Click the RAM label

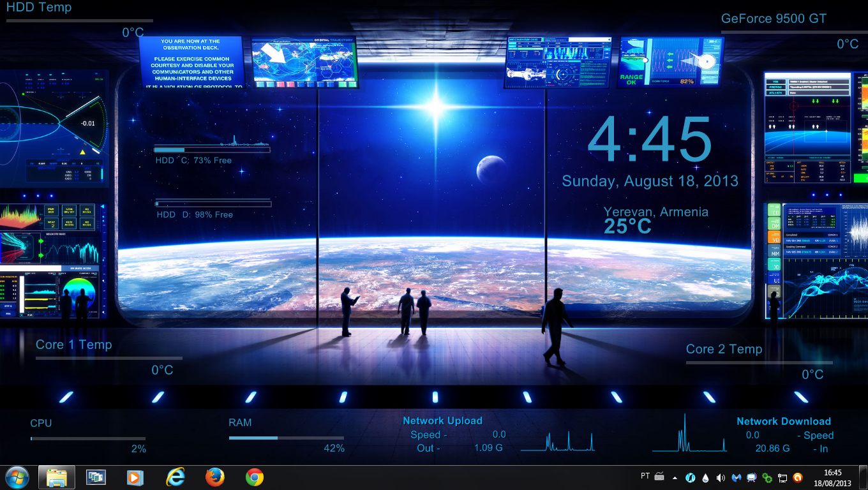pyautogui.click(x=240, y=422)
